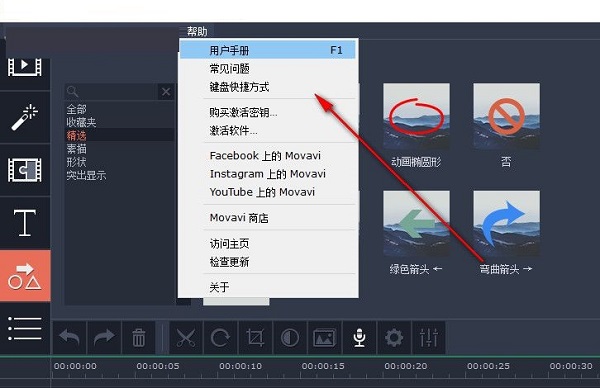Image resolution: width=600 pixels, height=388 pixels.
Task: Click the callout search input field
Action: click(x=111, y=92)
